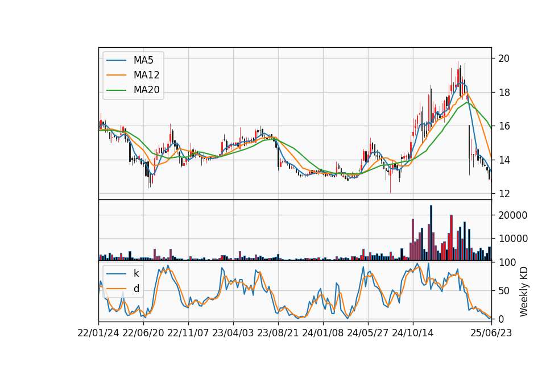The height and width of the screenshot is (392, 546).
Task: Click the price axis value 12
Action: click(504, 194)
